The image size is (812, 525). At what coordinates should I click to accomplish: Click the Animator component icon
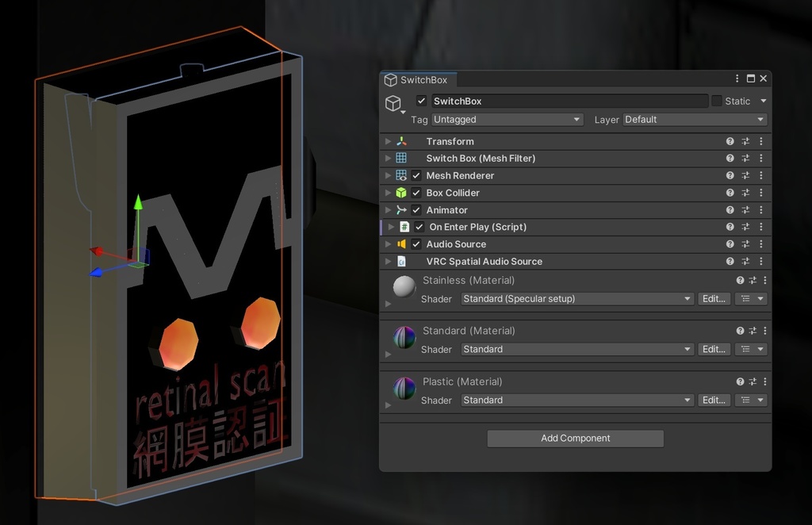pyautogui.click(x=401, y=209)
